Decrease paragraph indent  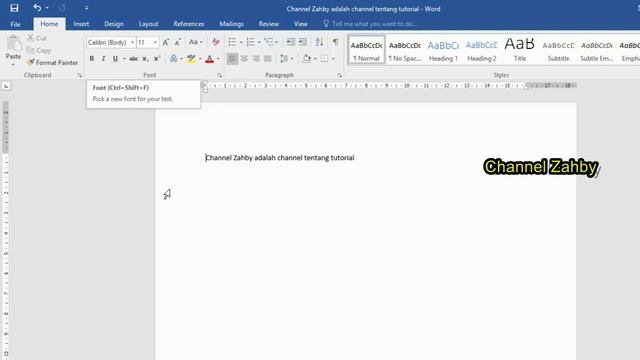click(290, 42)
